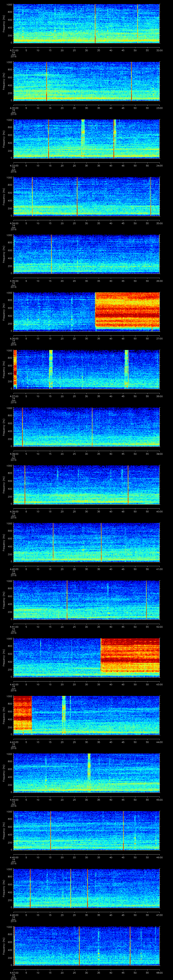This screenshot has height=980, width=173.
Task: Click the red line near 26 seconds in the 4:34:00 spectrogram
Action: 77,196
